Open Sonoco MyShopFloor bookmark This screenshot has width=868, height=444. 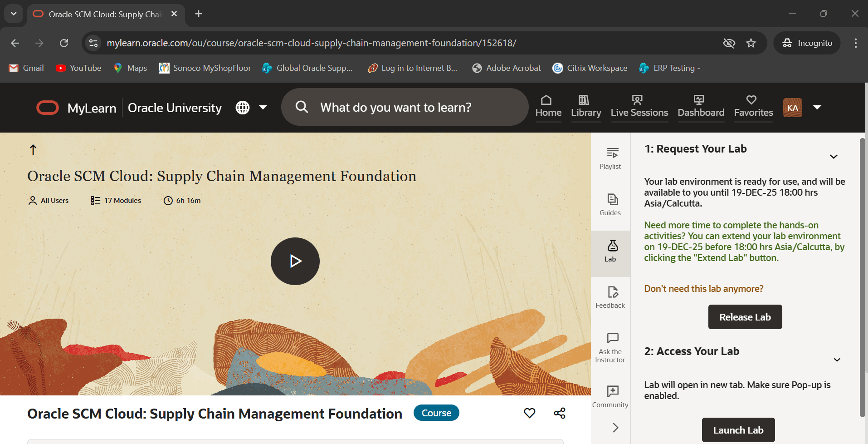pyautogui.click(x=205, y=68)
